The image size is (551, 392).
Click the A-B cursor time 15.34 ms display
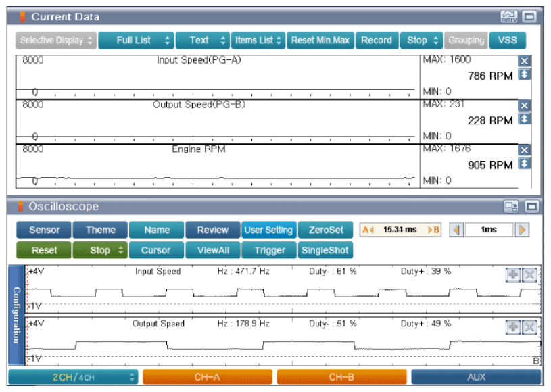[x=400, y=230]
